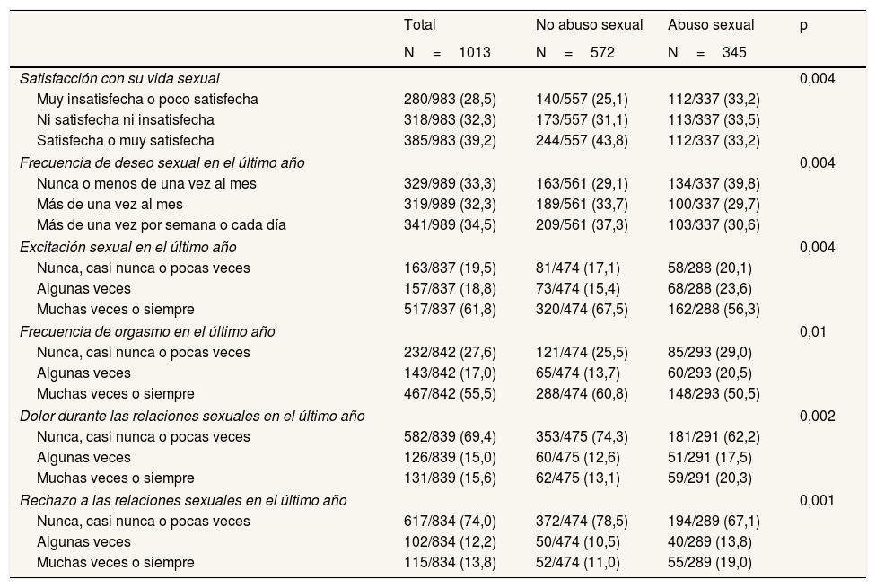Click "Frecuencia de orgasmo en el último año"

point(147,331)
